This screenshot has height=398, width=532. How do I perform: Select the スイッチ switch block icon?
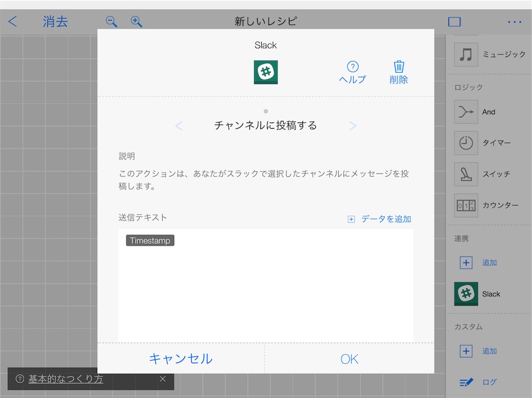pyautogui.click(x=466, y=174)
